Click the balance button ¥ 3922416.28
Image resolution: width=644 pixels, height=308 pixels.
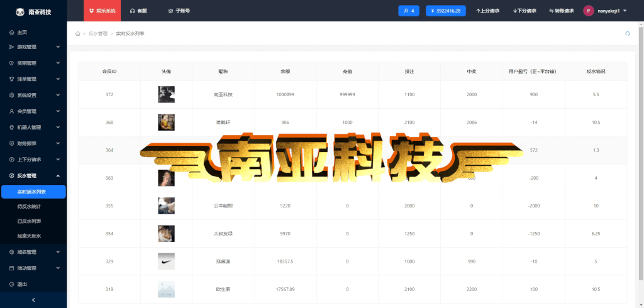(x=446, y=11)
